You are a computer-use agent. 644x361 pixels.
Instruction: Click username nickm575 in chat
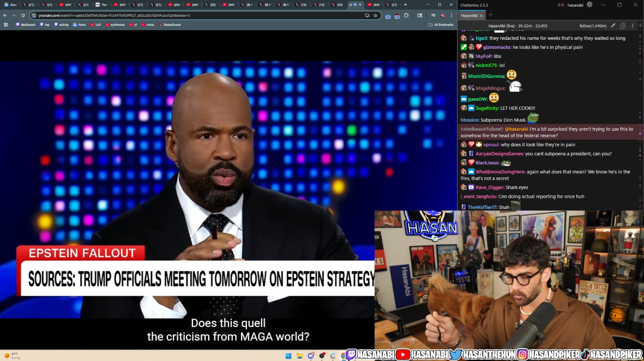[x=486, y=65]
